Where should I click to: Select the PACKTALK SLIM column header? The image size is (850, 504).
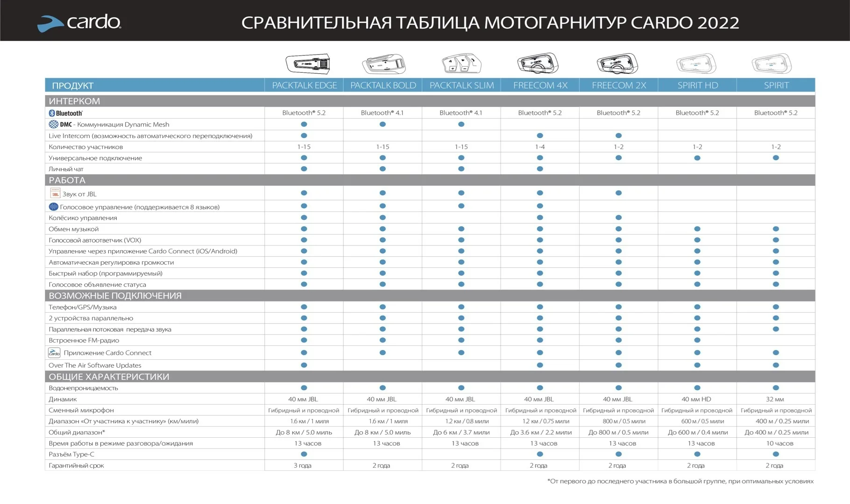coord(461,85)
